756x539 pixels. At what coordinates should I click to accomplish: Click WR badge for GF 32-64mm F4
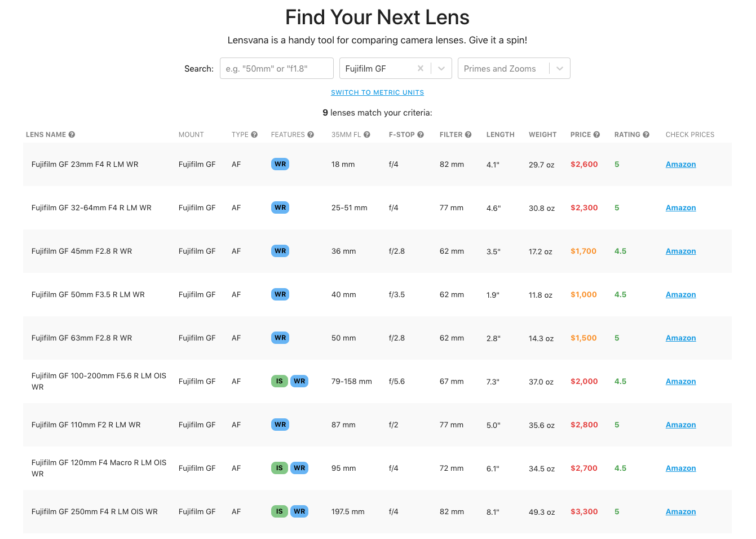[x=280, y=207]
